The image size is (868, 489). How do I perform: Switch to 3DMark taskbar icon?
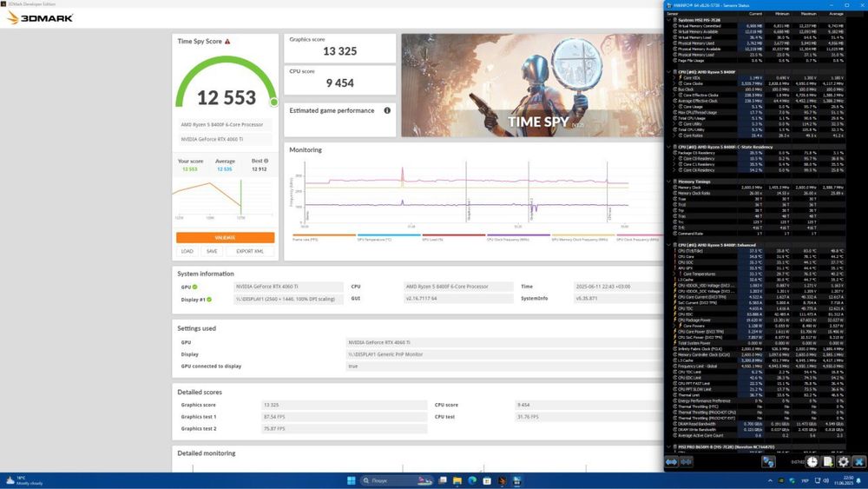pos(502,480)
